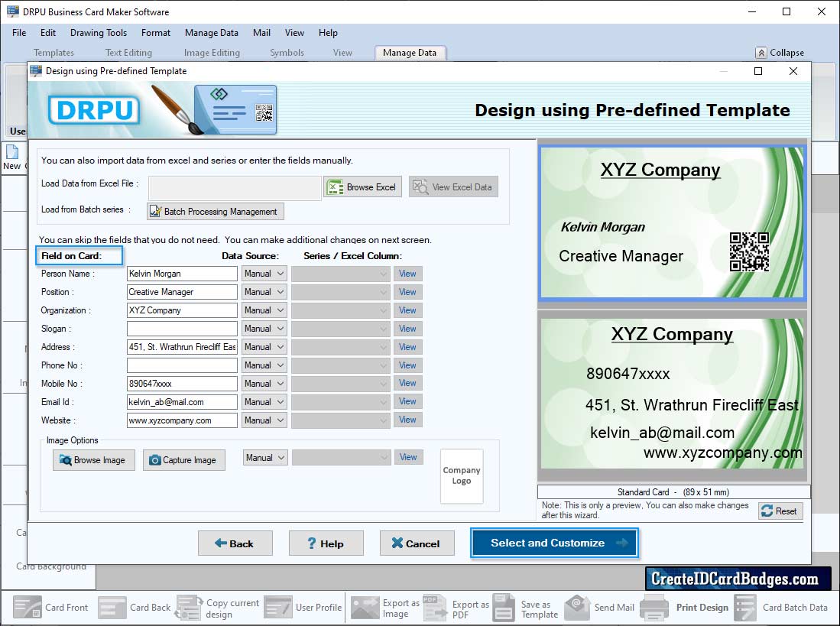
Task: Switch to the Manage Data ribbon tab
Action: click(x=410, y=53)
